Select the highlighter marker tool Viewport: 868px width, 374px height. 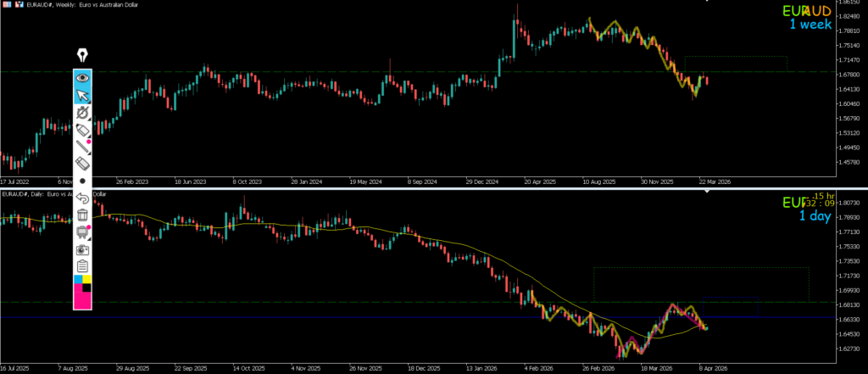[82, 129]
